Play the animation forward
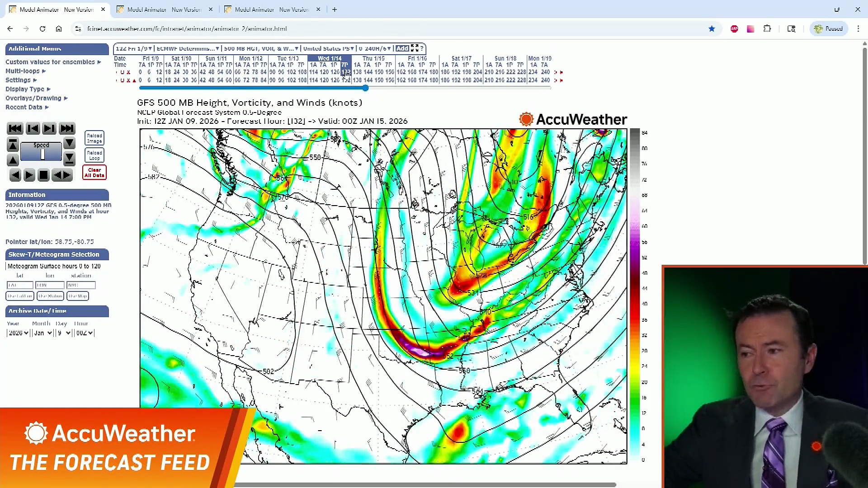868x488 pixels. click(29, 175)
